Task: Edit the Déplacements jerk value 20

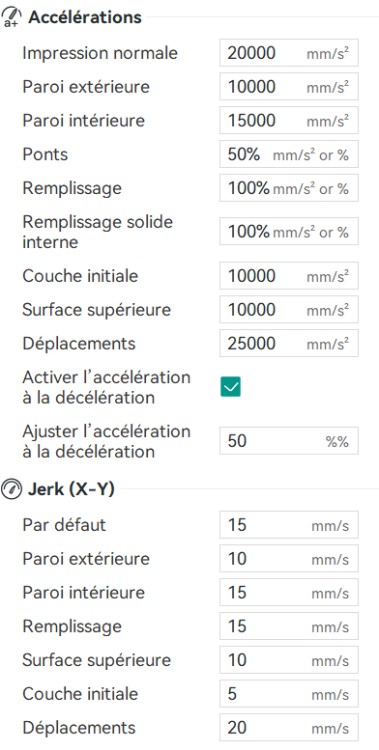Action: pos(289,728)
